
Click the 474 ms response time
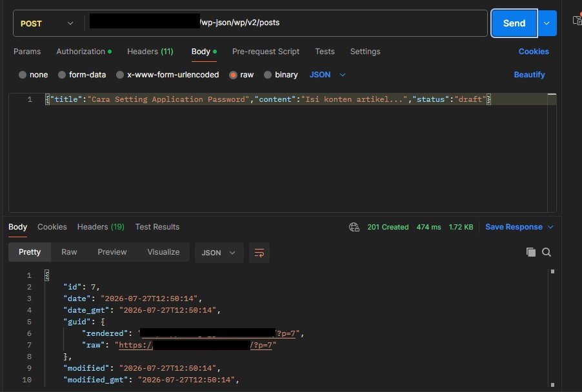pyautogui.click(x=428, y=227)
